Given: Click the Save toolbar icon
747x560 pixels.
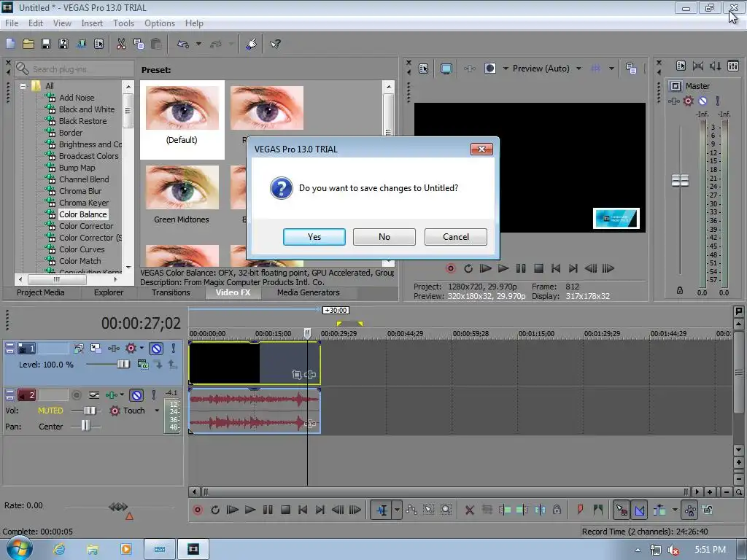Looking at the screenshot, I should pyautogui.click(x=46, y=44).
